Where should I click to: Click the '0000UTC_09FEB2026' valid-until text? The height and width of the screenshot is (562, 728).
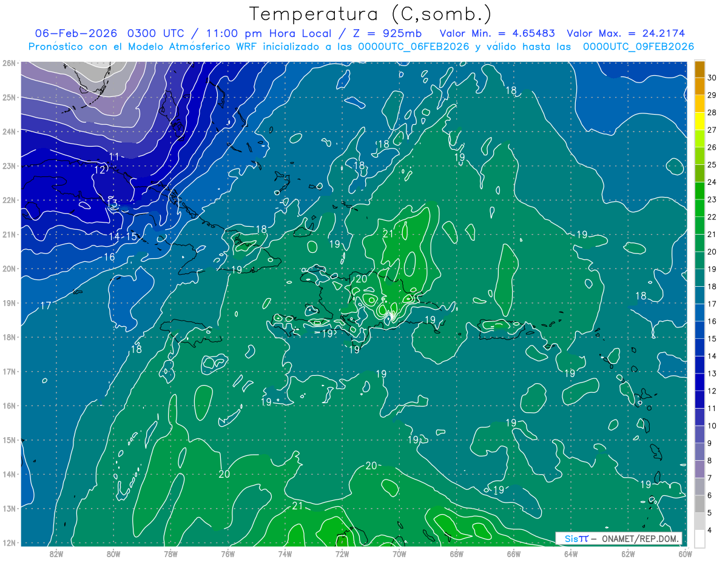pyautogui.click(x=638, y=47)
